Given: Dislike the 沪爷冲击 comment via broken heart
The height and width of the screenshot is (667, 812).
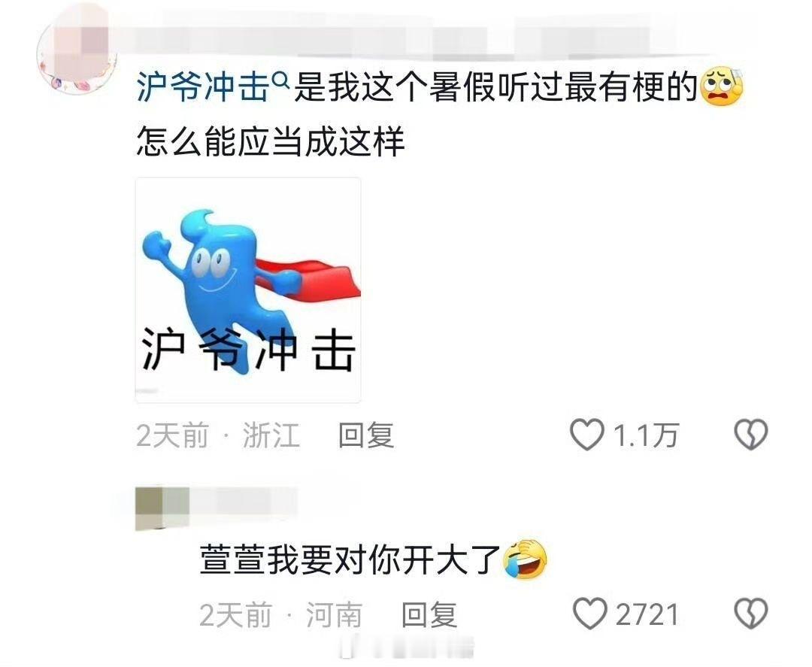Looking at the screenshot, I should (x=751, y=435).
